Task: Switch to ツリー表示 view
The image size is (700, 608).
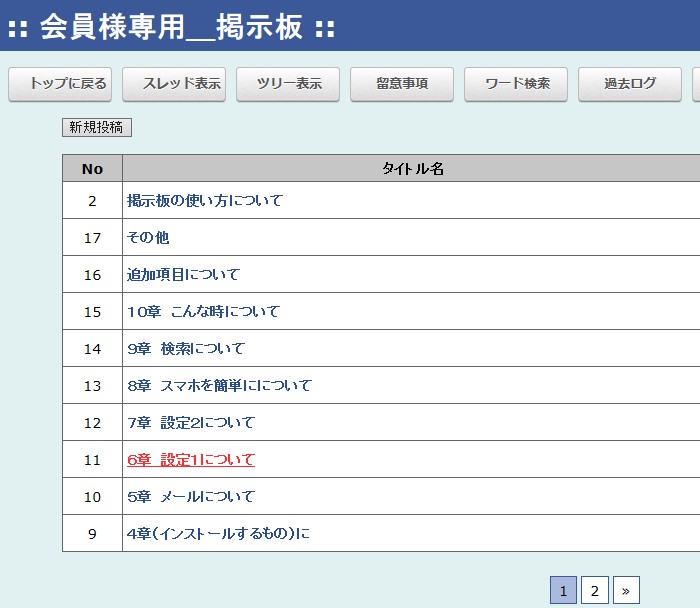Action: tap(288, 84)
